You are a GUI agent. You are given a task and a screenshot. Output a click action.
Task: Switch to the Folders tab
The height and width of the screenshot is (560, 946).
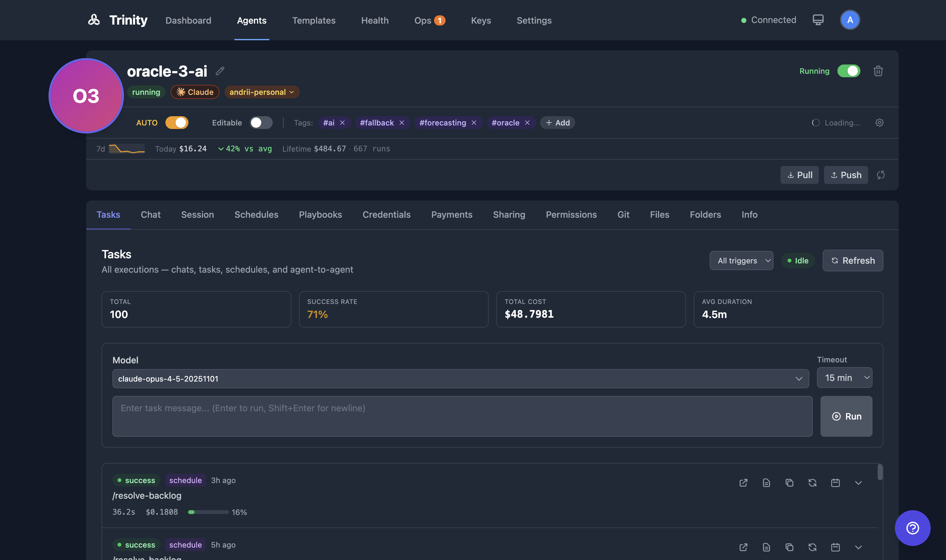click(x=705, y=214)
